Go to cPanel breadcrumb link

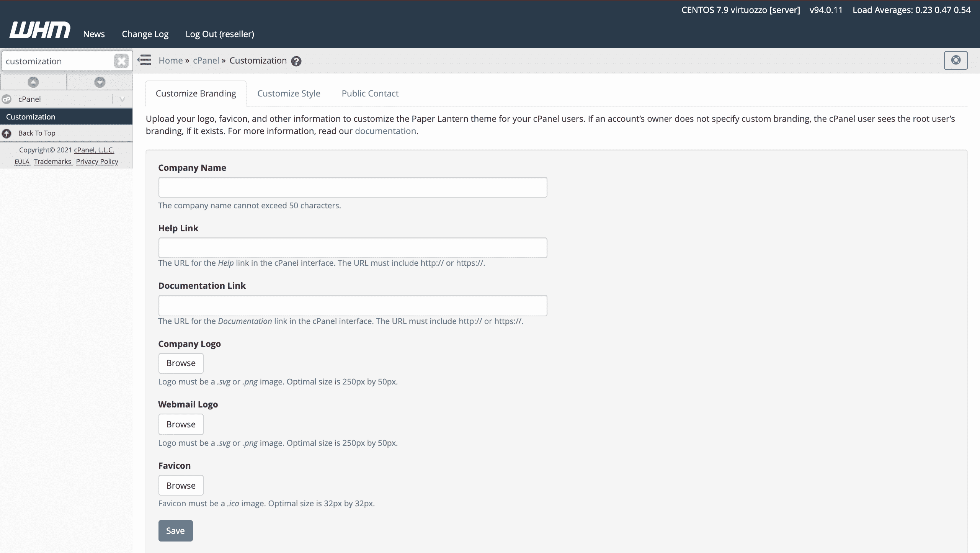point(206,61)
